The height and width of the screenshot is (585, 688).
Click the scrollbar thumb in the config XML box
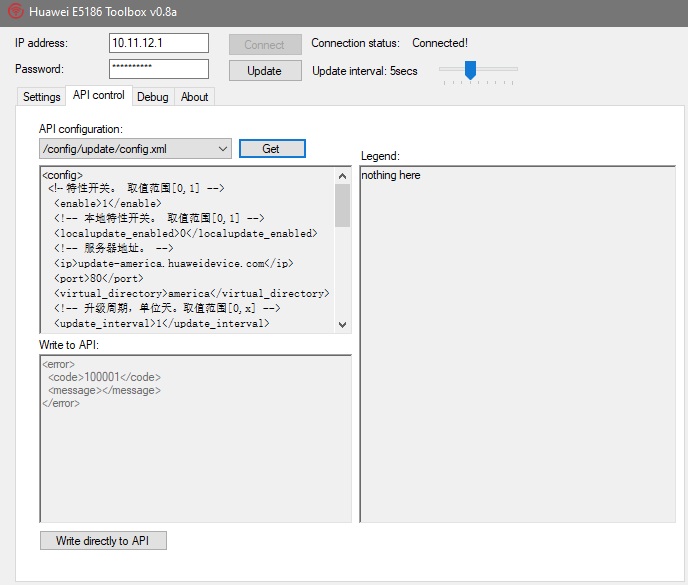tap(343, 206)
